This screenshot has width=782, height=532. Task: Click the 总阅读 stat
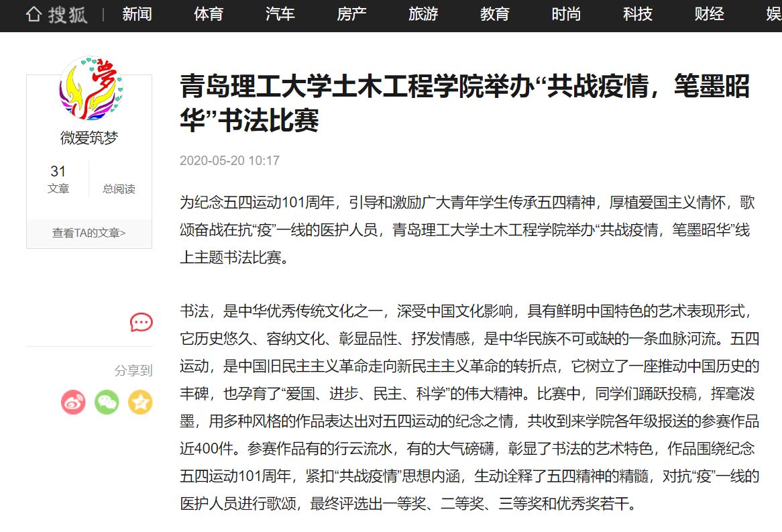click(x=119, y=189)
